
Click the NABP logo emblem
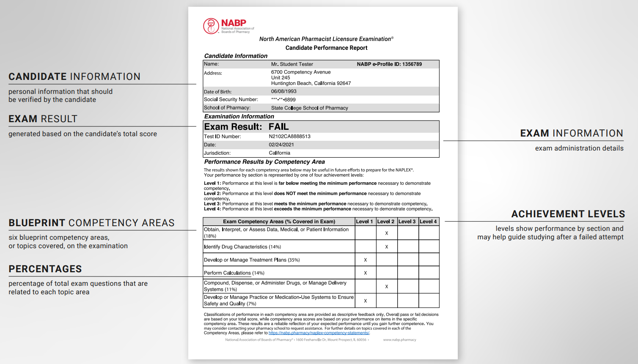[x=211, y=26]
